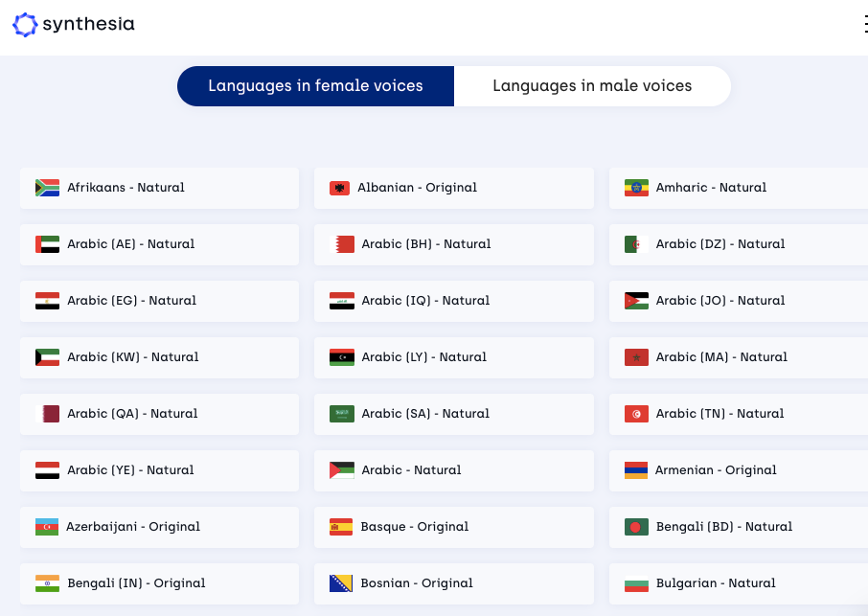Click the Albanian flag icon
This screenshot has width=868, height=616.
pyautogui.click(x=341, y=188)
